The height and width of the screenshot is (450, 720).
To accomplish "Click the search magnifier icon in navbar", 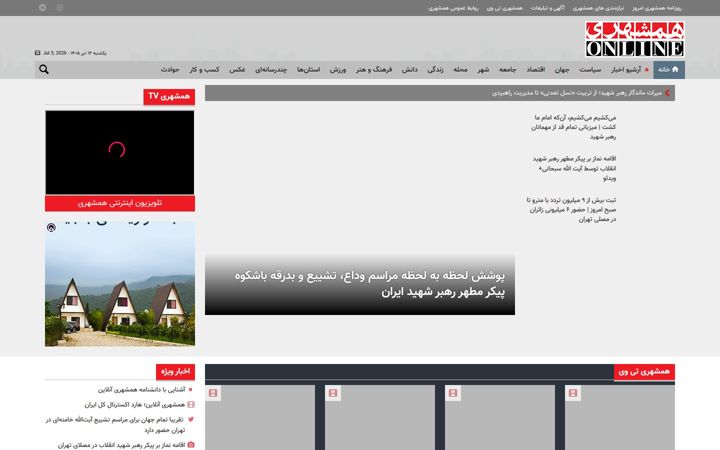I will (x=44, y=69).
